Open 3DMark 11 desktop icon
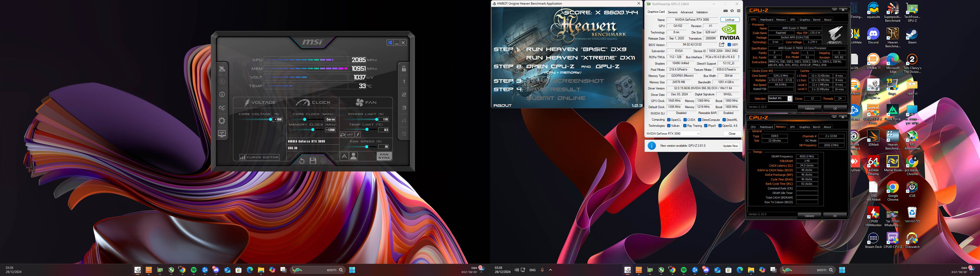Image resolution: width=980 pixels, height=276 pixels. coord(873,61)
